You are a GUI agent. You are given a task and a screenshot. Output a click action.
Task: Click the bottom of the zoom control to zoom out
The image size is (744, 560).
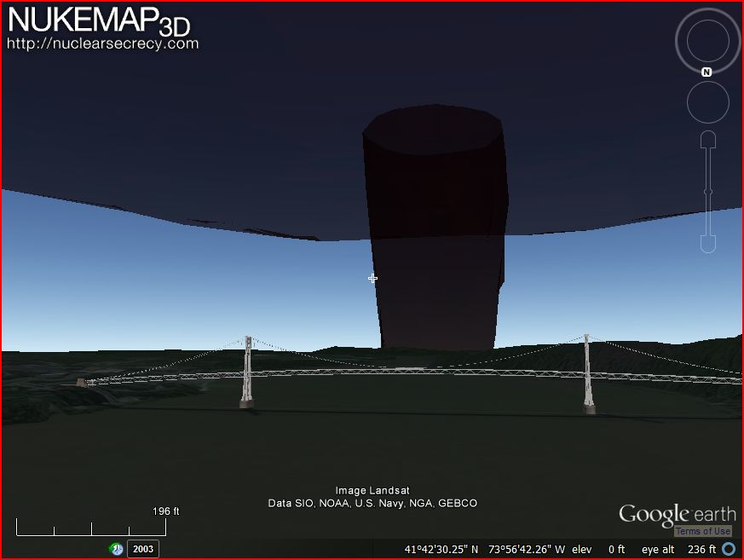[x=707, y=243]
